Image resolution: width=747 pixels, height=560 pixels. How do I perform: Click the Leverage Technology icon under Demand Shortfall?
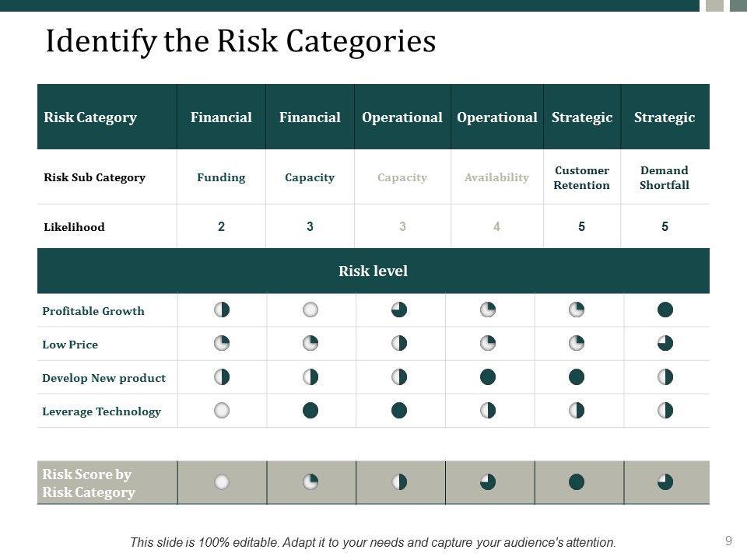pyautogui.click(x=665, y=411)
